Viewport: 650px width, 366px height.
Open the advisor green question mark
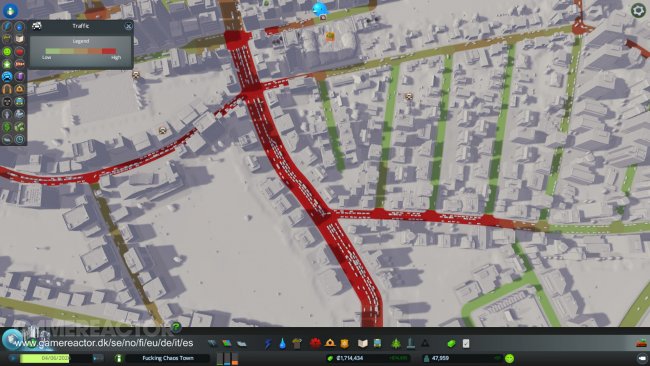click(x=176, y=327)
